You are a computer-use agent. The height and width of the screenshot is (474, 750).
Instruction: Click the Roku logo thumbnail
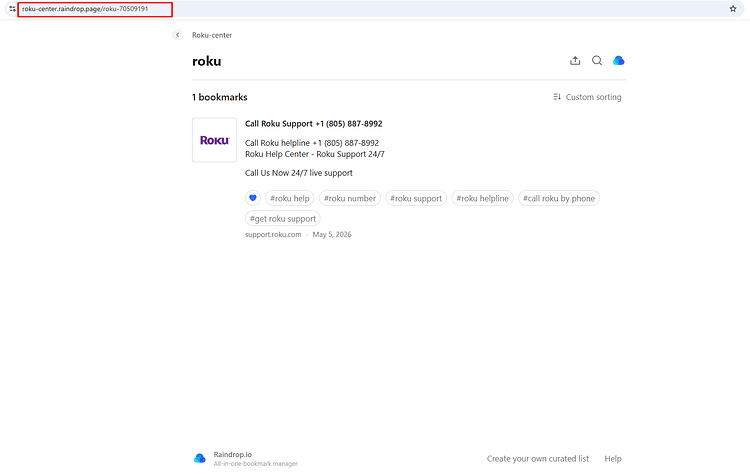[x=214, y=140]
